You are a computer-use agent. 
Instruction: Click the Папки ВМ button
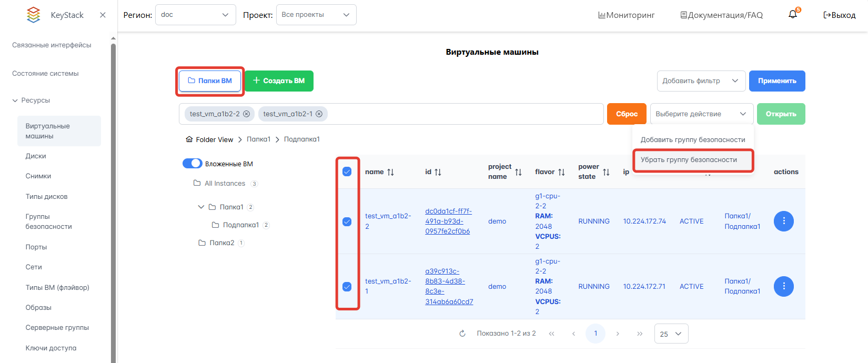(x=210, y=81)
